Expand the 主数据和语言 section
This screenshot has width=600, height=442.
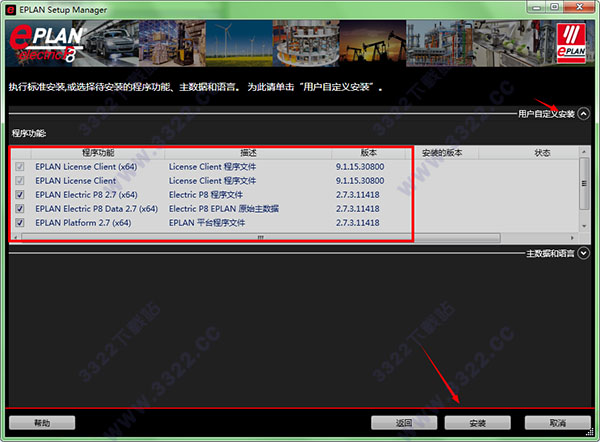point(584,253)
